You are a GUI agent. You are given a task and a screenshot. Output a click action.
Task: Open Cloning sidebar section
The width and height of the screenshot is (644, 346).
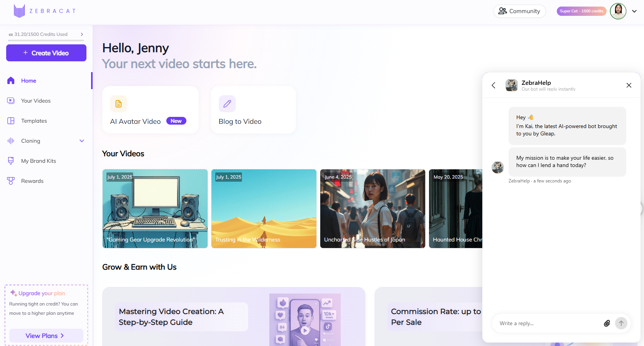coord(46,141)
